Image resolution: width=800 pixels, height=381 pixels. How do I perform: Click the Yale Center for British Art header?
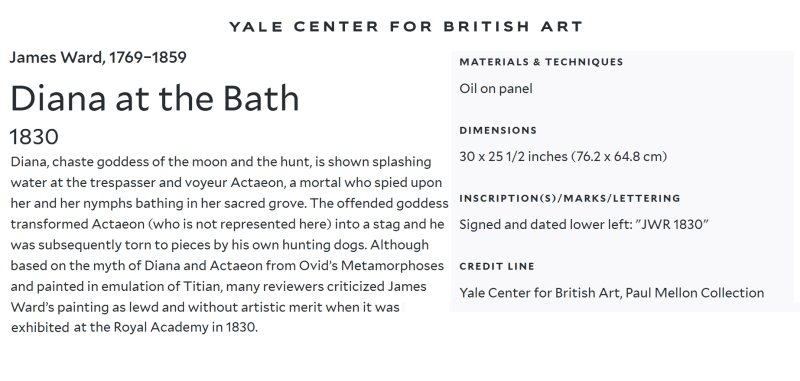[406, 27]
